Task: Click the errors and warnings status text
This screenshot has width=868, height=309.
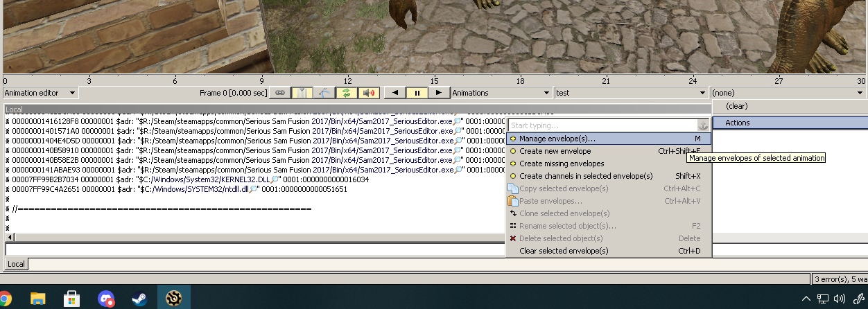Action: click(840, 279)
